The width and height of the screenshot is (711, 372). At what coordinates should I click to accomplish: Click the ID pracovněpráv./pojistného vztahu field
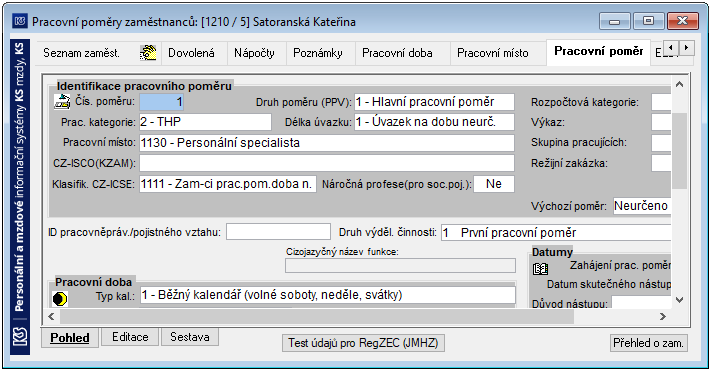tap(278, 232)
